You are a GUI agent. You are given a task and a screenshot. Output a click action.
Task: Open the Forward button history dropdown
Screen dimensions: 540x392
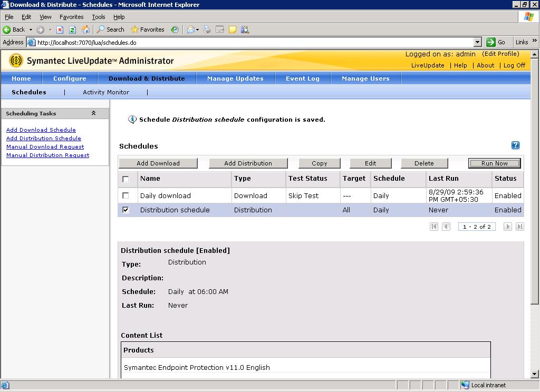coord(50,30)
